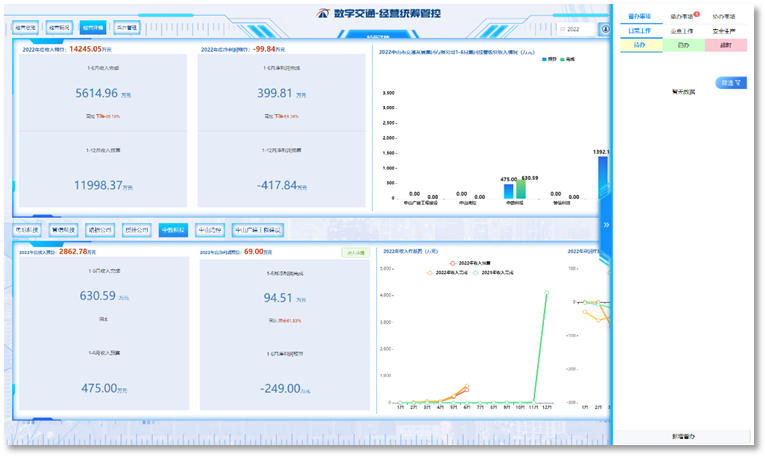Click the blue bar labeled 475.00 in chart
The image size is (767, 458).
click(x=509, y=191)
